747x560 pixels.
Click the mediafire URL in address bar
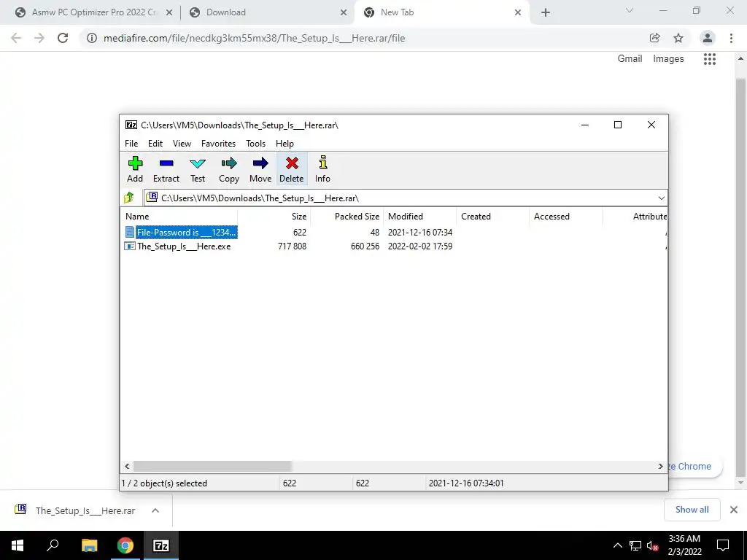(254, 38)
